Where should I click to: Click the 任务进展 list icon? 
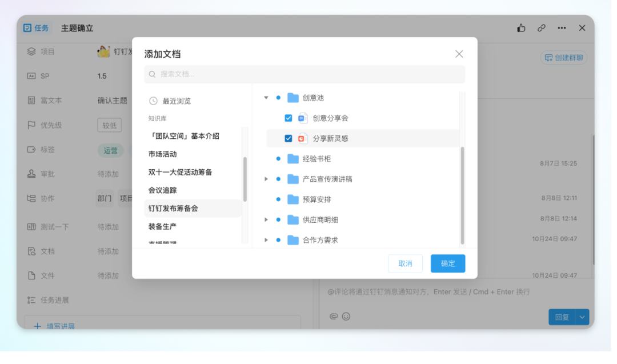[31, 300]
